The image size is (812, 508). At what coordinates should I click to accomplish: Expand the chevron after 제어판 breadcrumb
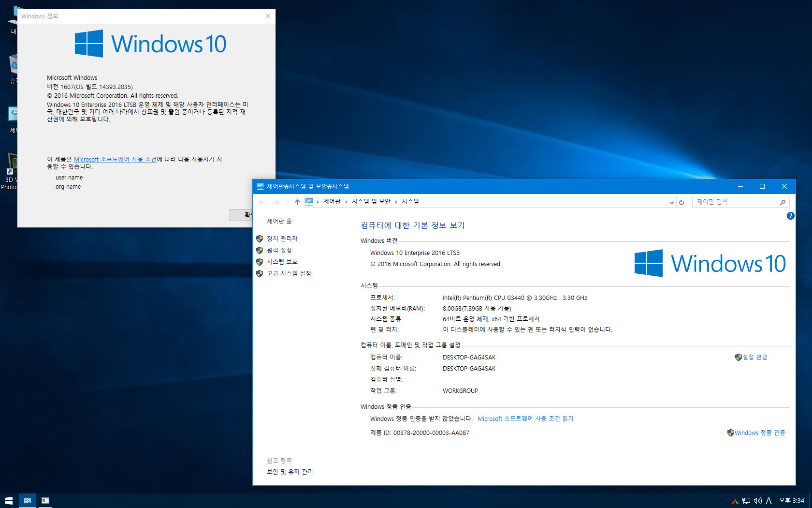pyautogui.click(x=346, y=202)
